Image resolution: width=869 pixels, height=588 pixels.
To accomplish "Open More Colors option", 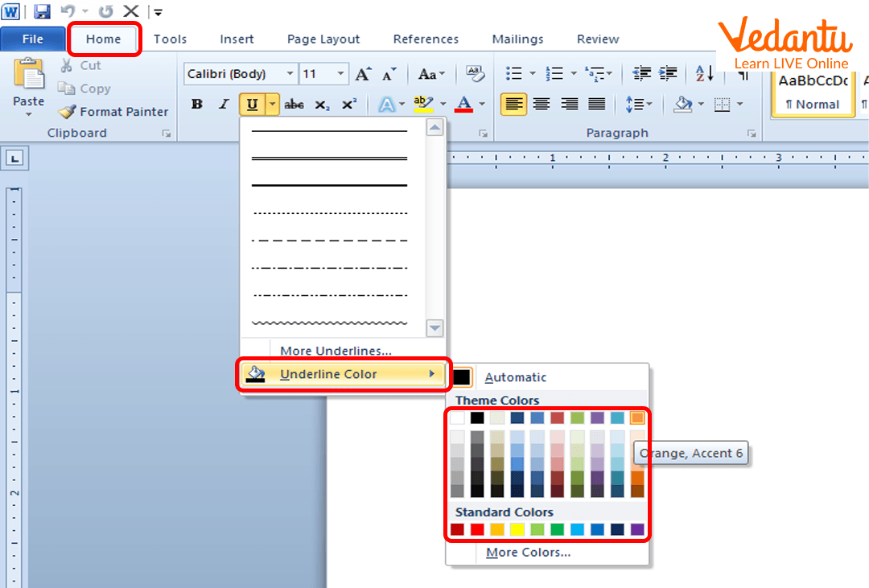I will pos(528,553).
